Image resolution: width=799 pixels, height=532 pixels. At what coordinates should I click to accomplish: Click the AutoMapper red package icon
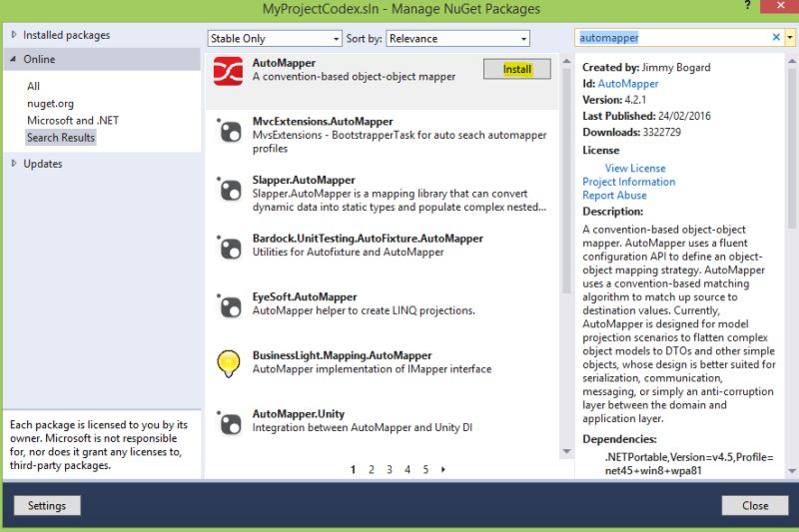[x=228, y=71]
